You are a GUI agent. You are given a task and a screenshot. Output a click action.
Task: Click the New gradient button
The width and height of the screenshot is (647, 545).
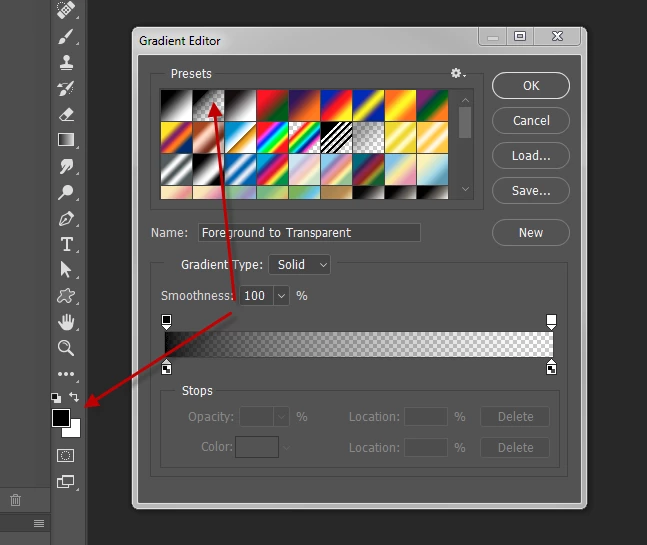(531, 233)
